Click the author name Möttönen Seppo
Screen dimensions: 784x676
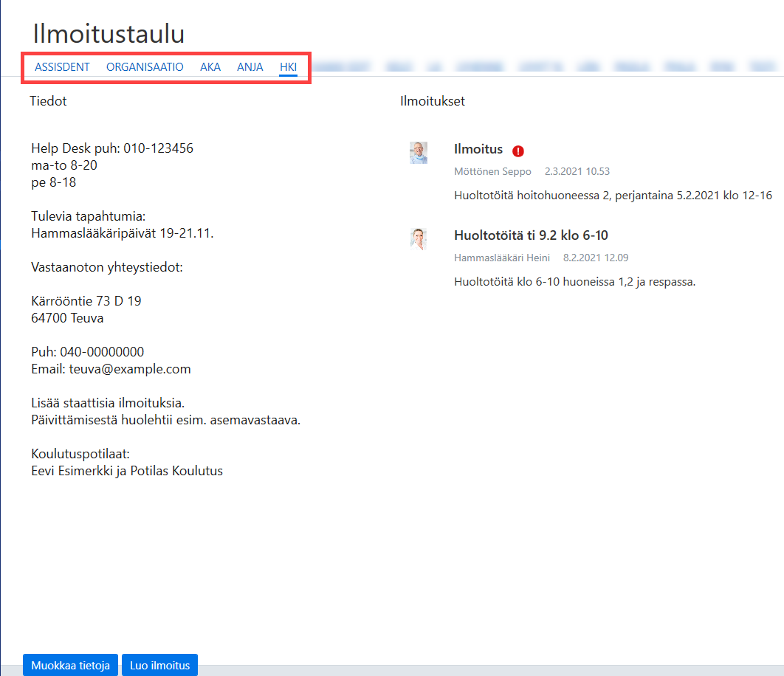(x=492, y=171)
